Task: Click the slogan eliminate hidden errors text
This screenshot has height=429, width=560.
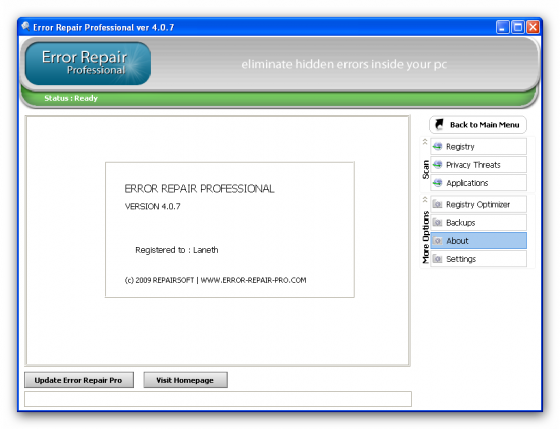Action: coord(344,64)
